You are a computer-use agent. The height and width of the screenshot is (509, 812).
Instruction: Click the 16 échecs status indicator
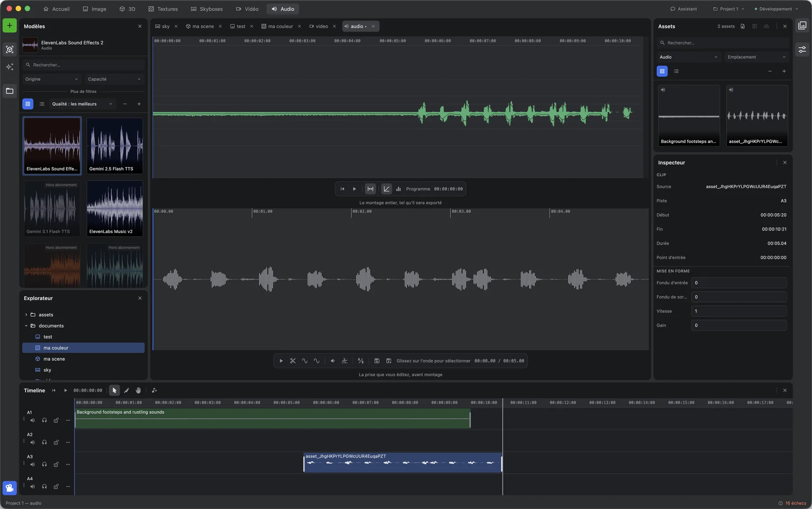[792, 503]
